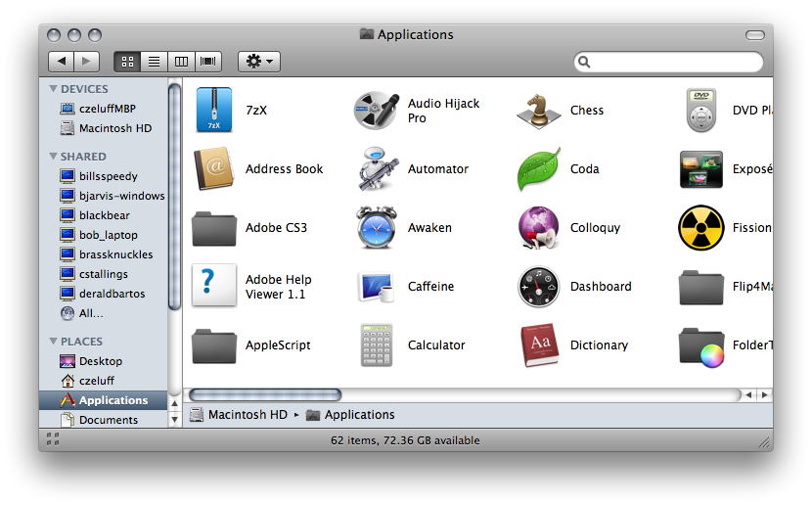Go forward with the right arrow button

(86, 62)
